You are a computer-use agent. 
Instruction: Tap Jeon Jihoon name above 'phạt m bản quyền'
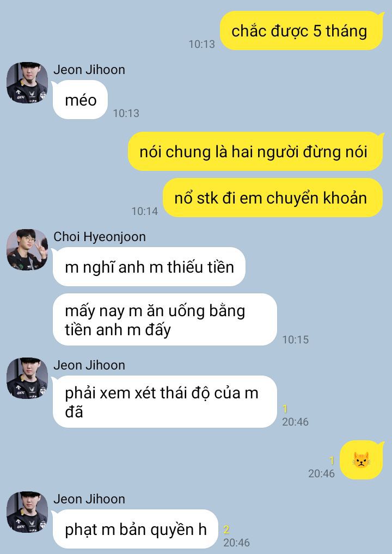(x=89, y=498)
